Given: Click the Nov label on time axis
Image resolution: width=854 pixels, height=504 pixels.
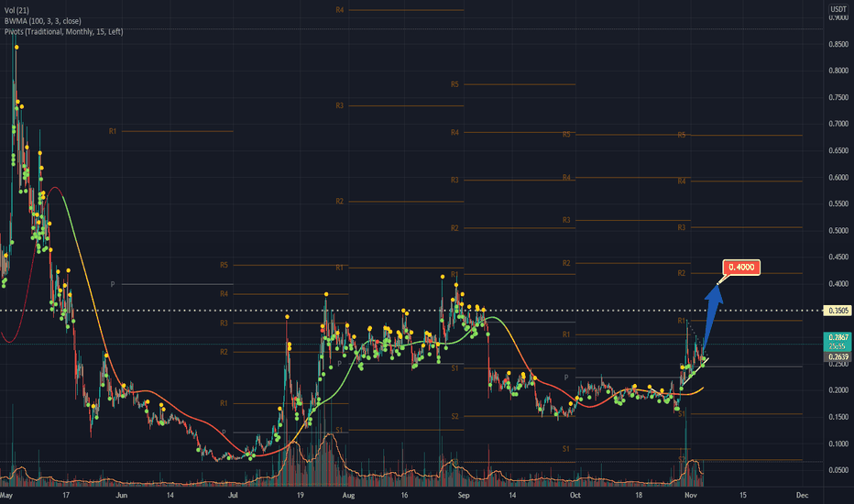Looking at the screenshot, I should 691,495.
